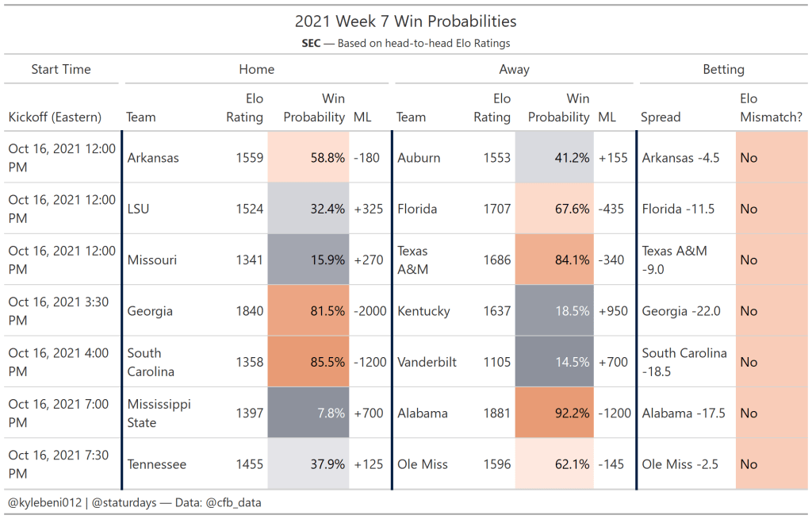Select the Arkansas home team cell

tap(153, 158)
